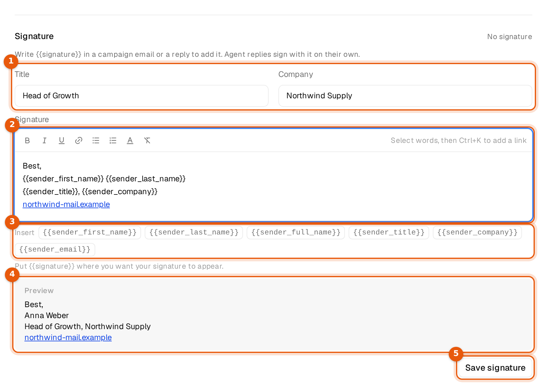Click the Title field containing Head of Growth
Viewport: 547px width, 392px height.
142,96
